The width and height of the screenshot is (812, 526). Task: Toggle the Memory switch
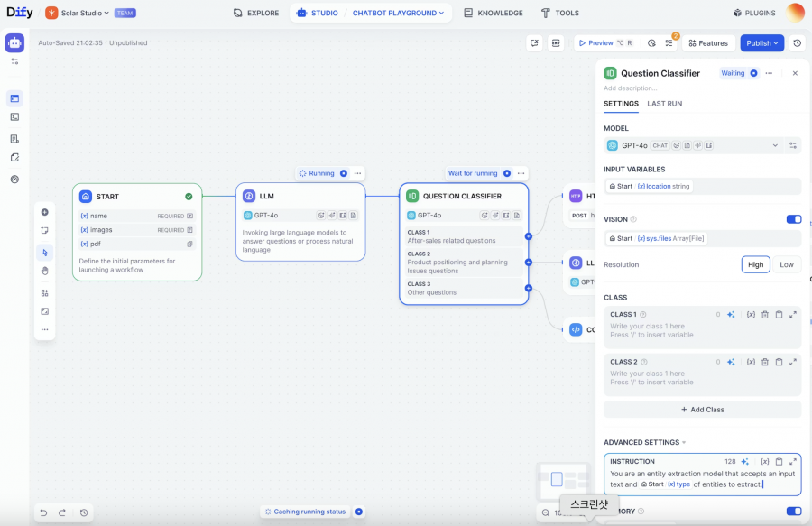[x=793, y=512]
